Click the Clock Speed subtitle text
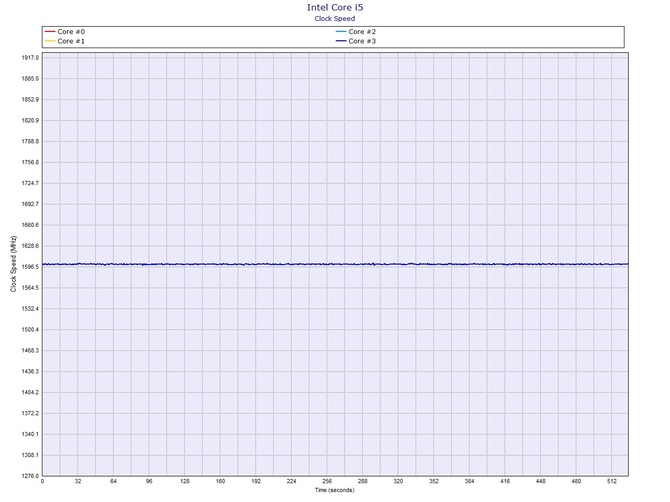The width and height of the screenshot is (670, 502). point(335,18)
